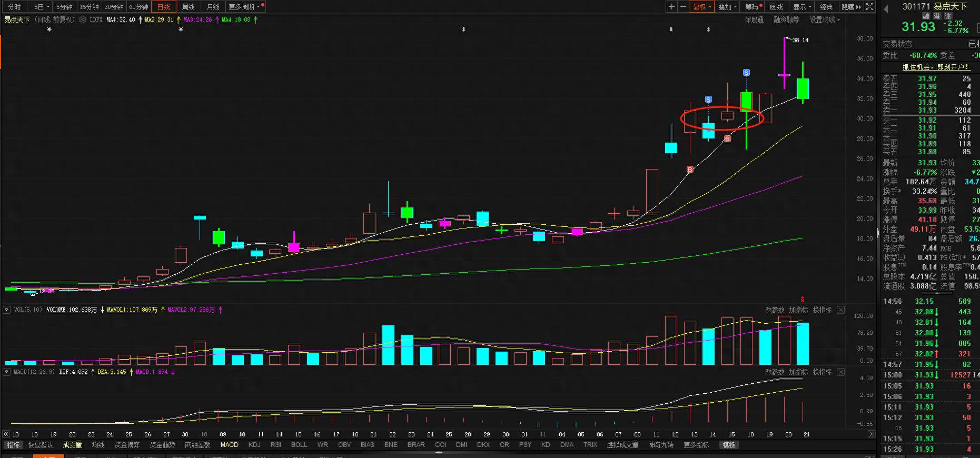This screenshot has height=458, width=980.
Task: Click 改参数 in the VOL panel
Action: [774, 310]
